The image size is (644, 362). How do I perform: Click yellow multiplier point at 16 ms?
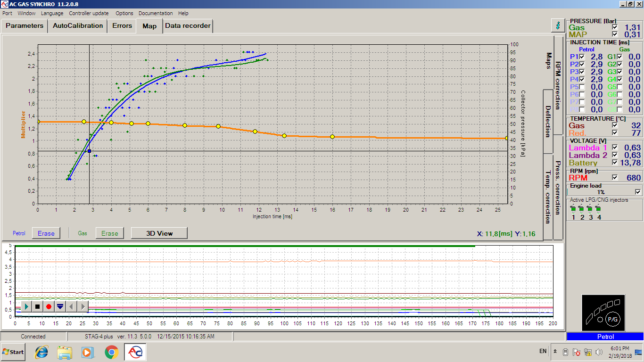click(332, 137)
